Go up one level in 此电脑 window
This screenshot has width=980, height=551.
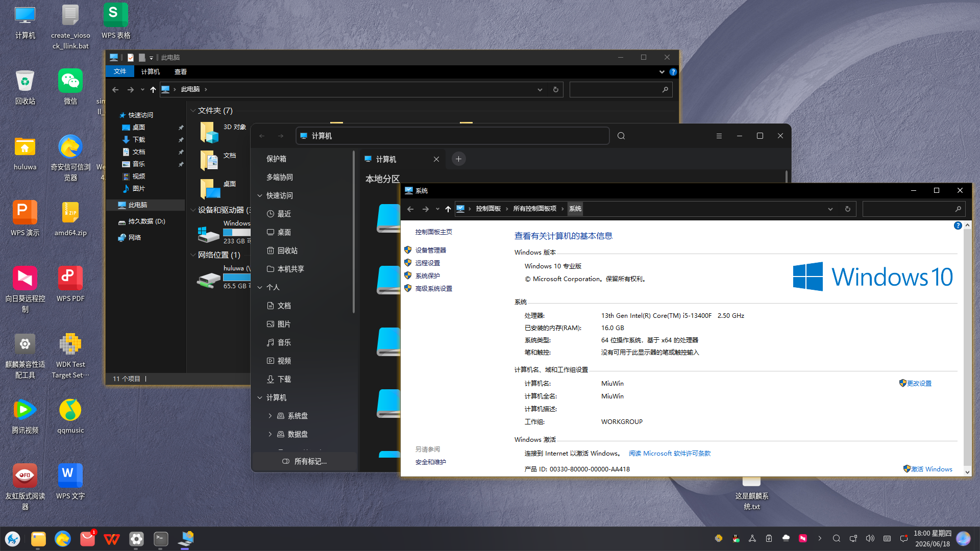[153, 89]
